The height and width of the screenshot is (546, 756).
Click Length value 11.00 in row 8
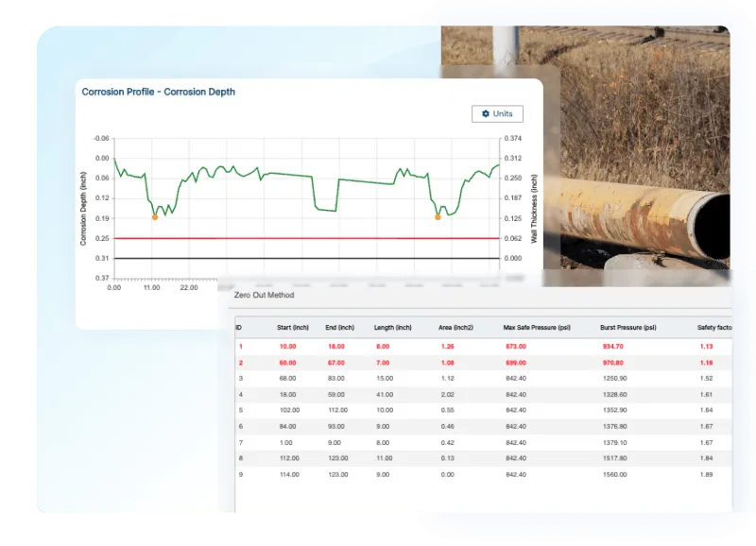click(385, 458)
